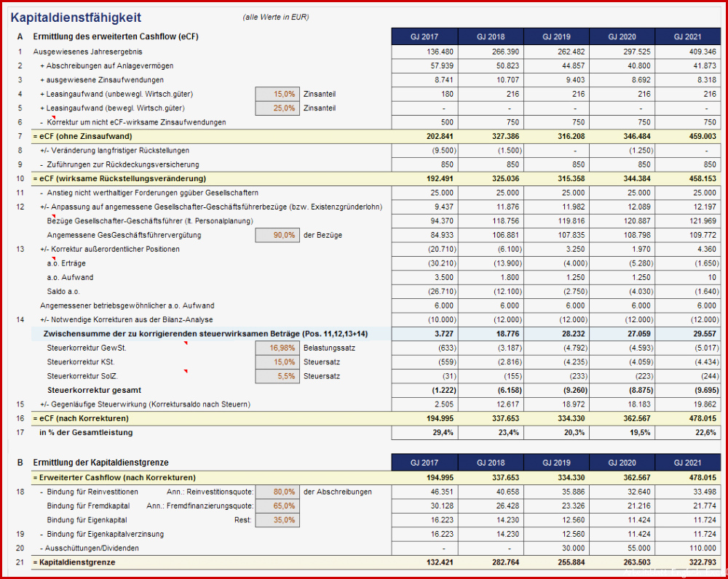Select Bindung für Fremdkapital value 23.326
Image resolution: width=728 pixels, height=579 pixels.
point(556,506)
